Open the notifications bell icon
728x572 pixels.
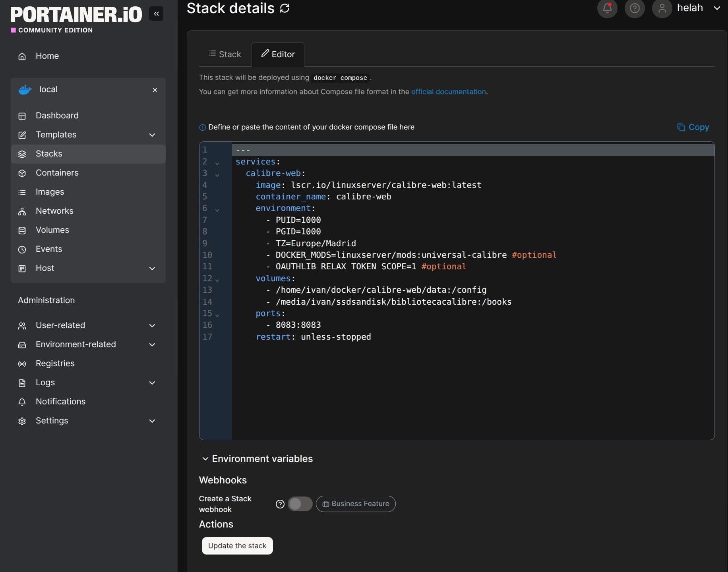point(607,8)
